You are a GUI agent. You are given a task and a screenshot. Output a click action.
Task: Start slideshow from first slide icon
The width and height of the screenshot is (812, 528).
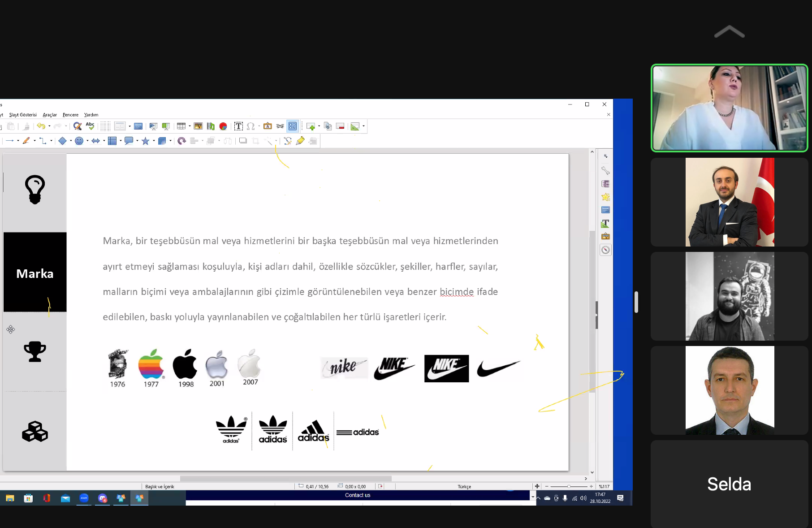(153, 126)
